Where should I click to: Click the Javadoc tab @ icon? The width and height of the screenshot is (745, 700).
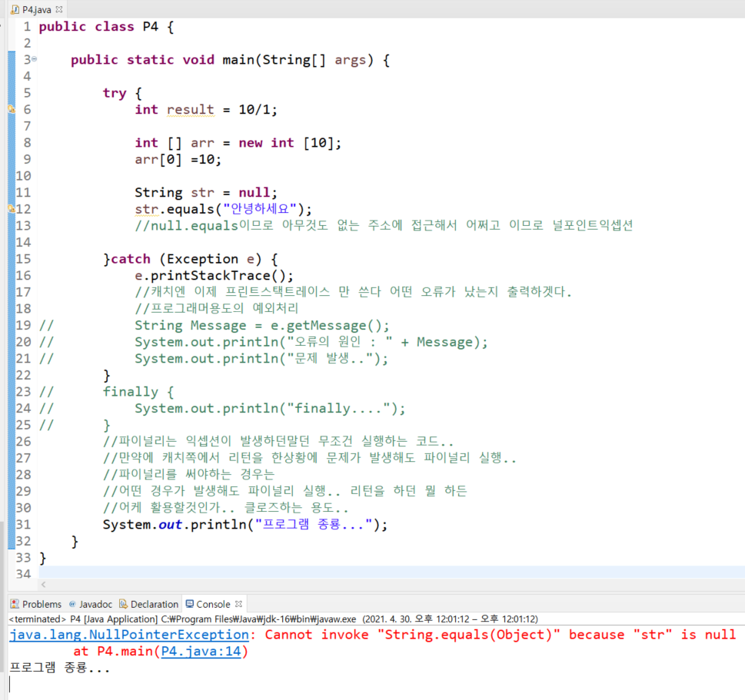click(72, 604)
